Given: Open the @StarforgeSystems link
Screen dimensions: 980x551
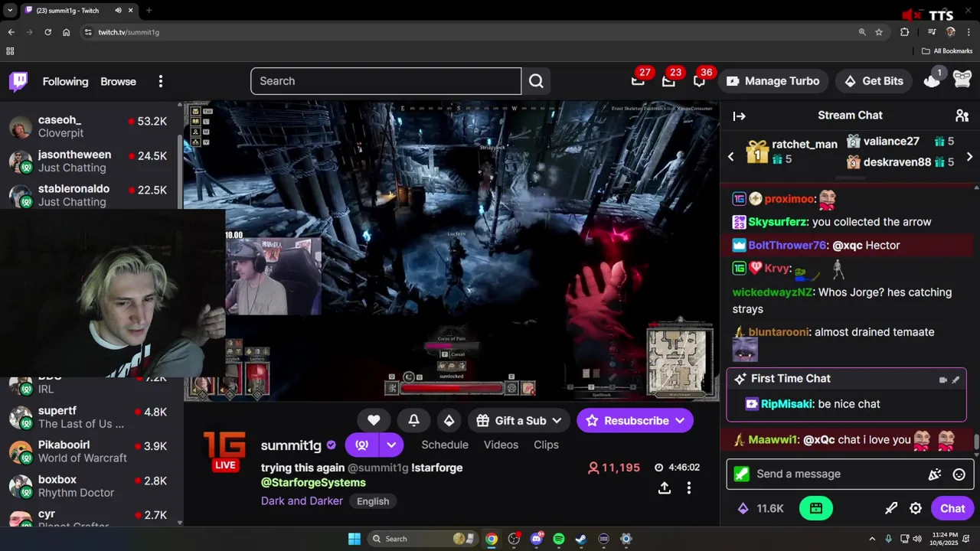Looking at the screenshot, I should pyautogui.click(x=313, y=483).
